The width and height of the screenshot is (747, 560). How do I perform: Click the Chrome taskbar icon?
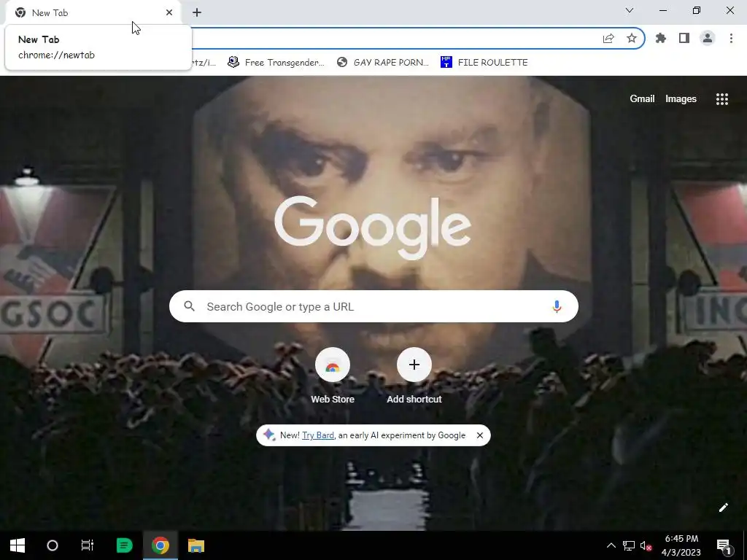pos(160,545)
